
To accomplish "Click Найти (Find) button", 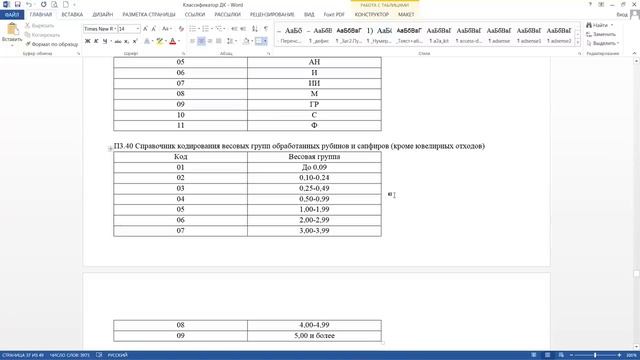I will click(x=599, y=25).
